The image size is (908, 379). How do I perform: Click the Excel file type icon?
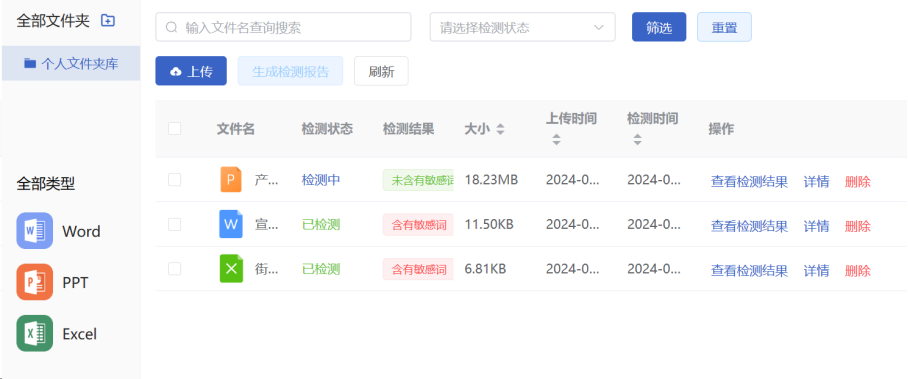pyautogui.click(x=35, y=333)
